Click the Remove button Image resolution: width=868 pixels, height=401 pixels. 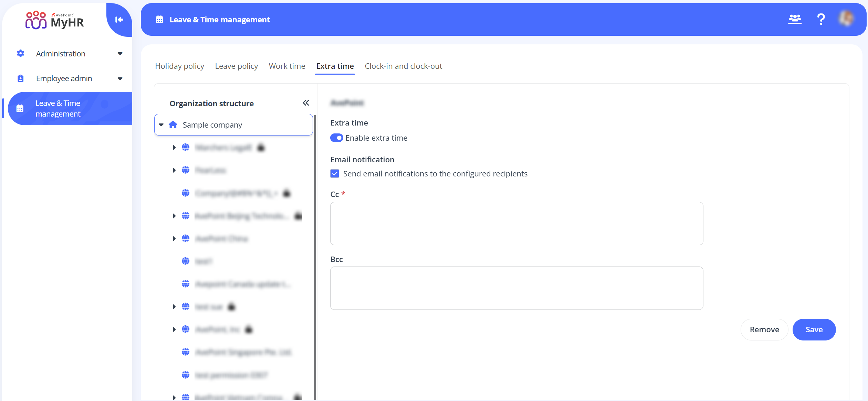[764, 329]
